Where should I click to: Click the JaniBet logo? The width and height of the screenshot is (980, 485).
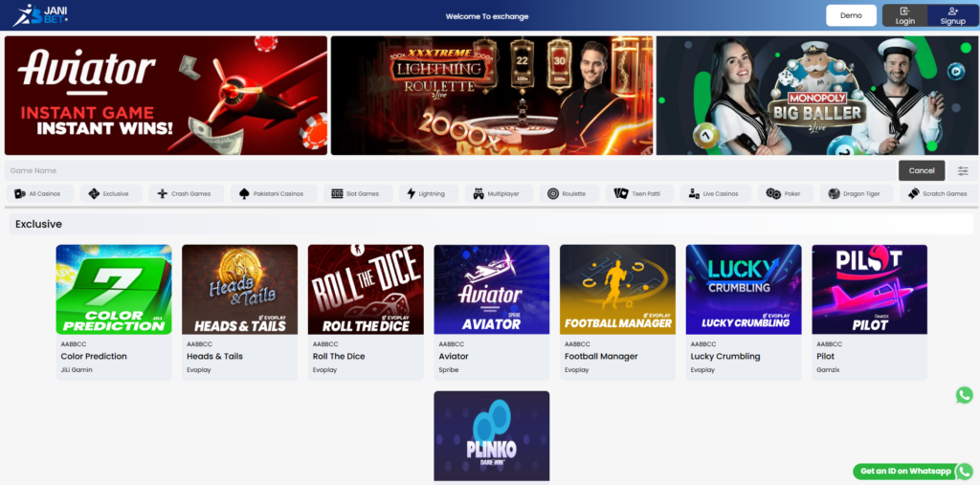click(x=41, y=14)
